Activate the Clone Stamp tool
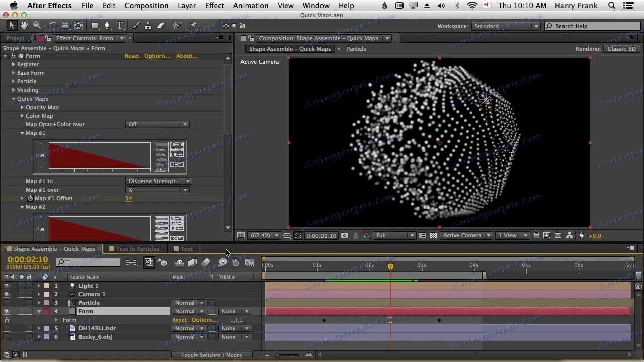The image size is (644, 362). point(148,25)
